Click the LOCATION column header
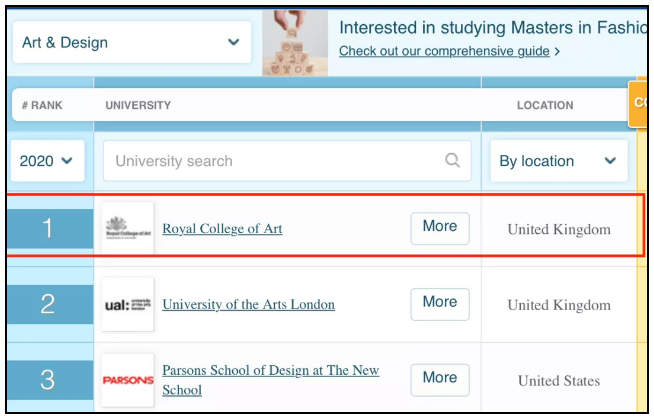This screenshot has width=654, height=417. click(545, 105)
